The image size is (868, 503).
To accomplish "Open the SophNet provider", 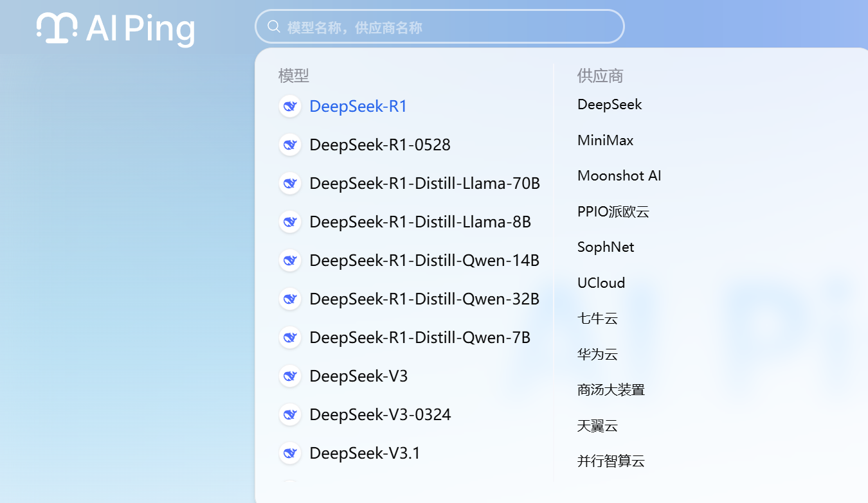I will tap(606, 247).
